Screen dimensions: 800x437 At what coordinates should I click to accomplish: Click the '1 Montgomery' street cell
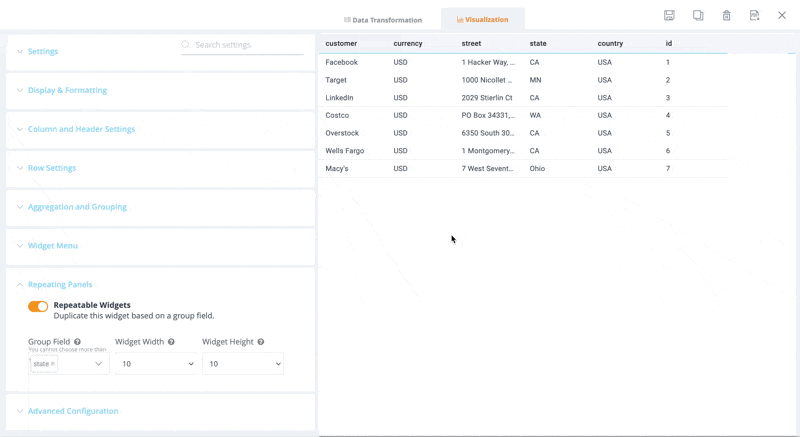488,151
